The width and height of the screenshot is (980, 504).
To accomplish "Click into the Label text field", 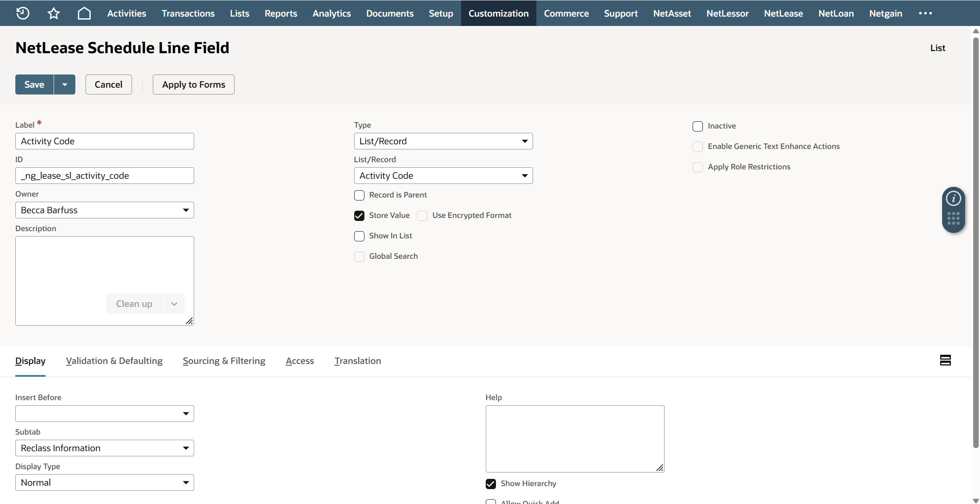I will pos(104,141).
